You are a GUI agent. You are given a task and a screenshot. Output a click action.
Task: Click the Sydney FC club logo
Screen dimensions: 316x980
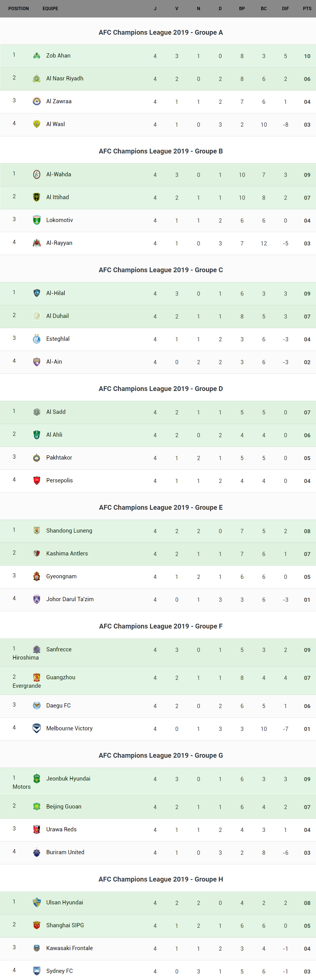pyautogui.click(x=36, y=971)
